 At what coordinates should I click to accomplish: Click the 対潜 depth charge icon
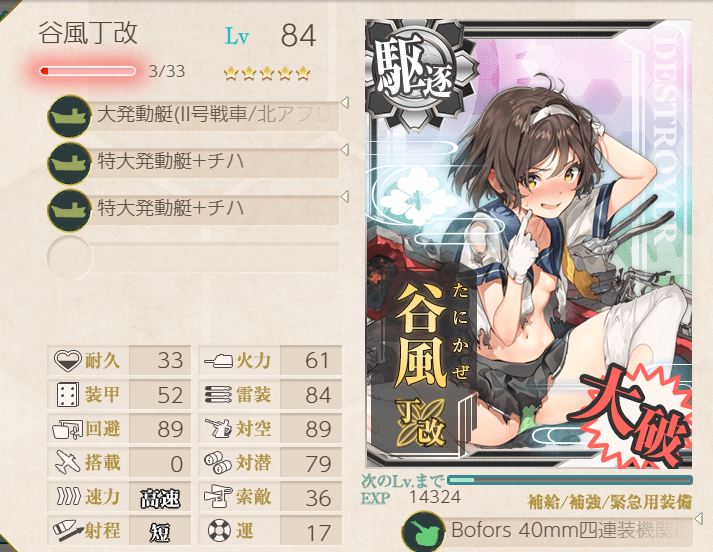pyautogui.click(x=218, y=462)
